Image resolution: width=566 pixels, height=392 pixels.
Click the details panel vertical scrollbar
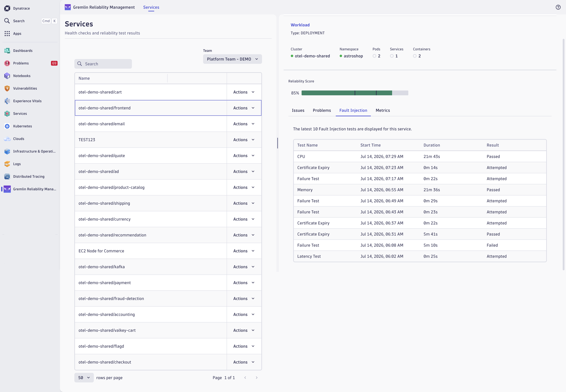(563, 154)
